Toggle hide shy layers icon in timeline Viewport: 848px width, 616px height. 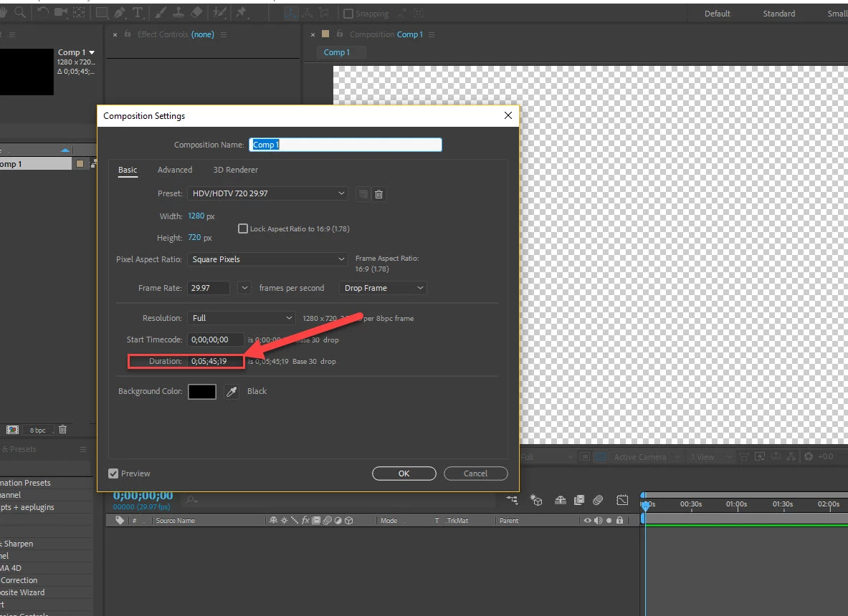pyautogui.click(x=561, y=500)
